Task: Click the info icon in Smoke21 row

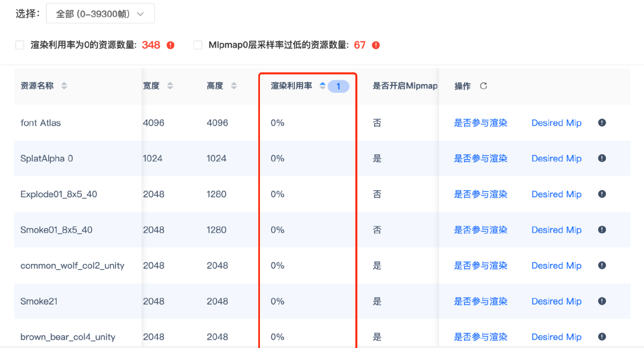Action: [x=602, y=301]
